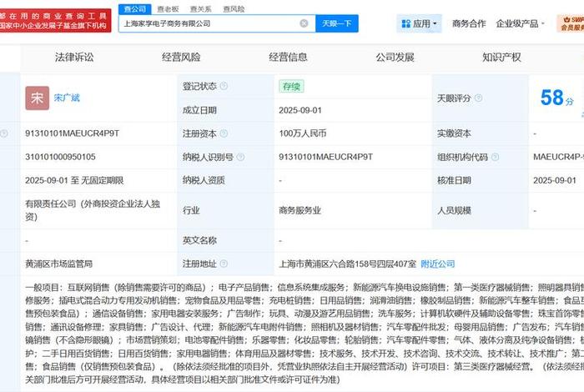Click the registered capital 100万人民币 value
584x392 pixels.
click(x=302, y=133)
